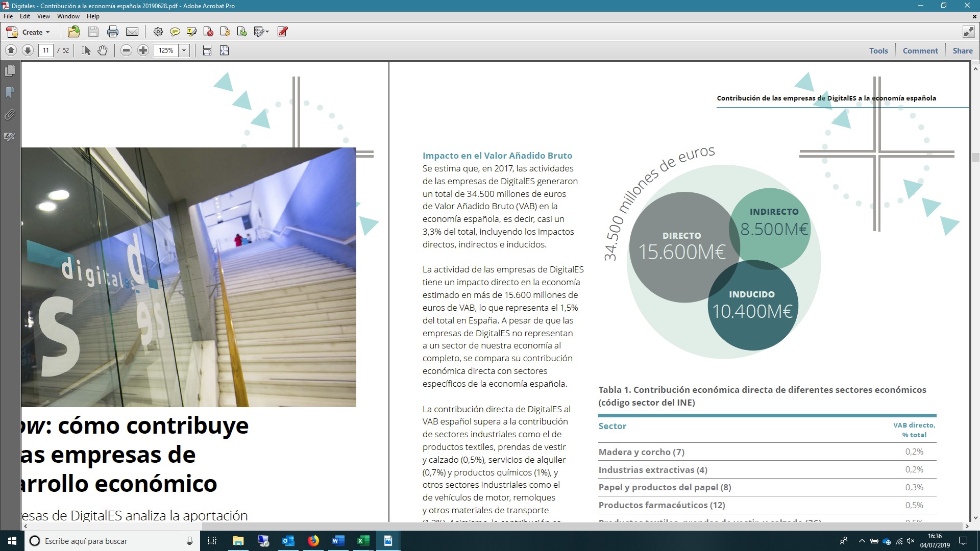Open the zoom percentage dropdown arrow
The width and height of the screenshot is (980, 551).
pyautogui.click(x=184, y=51)
